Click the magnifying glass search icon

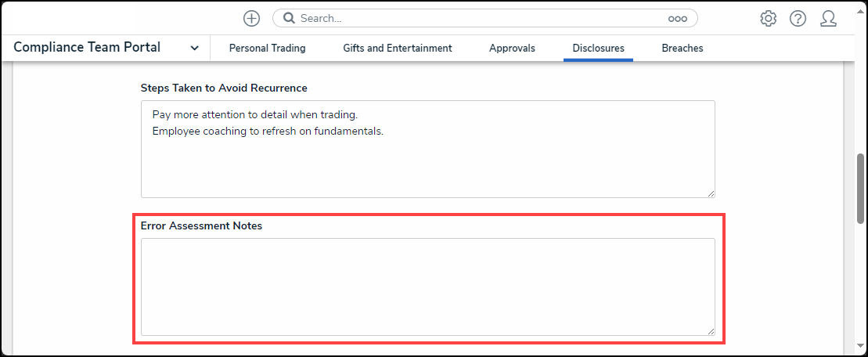pos(289,18)
